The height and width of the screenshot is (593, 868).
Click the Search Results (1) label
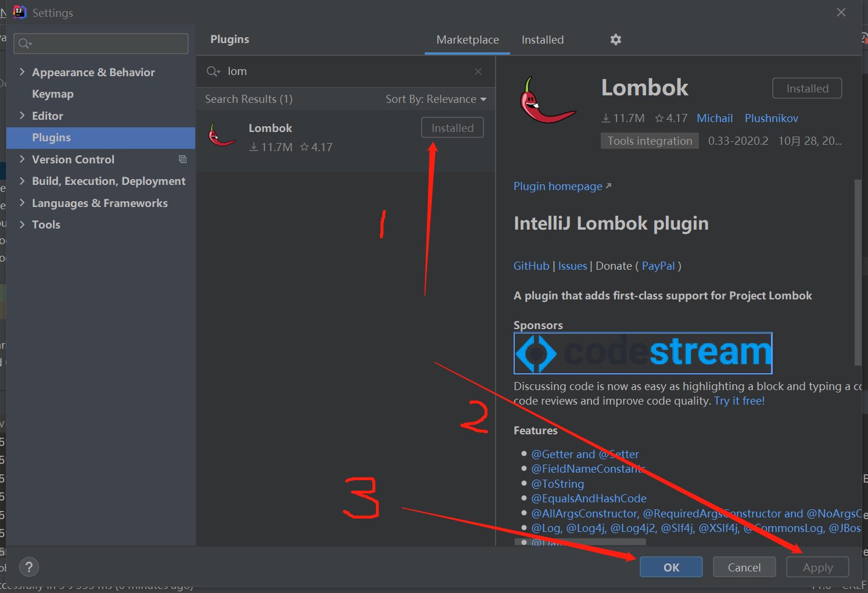coord(249,99)
